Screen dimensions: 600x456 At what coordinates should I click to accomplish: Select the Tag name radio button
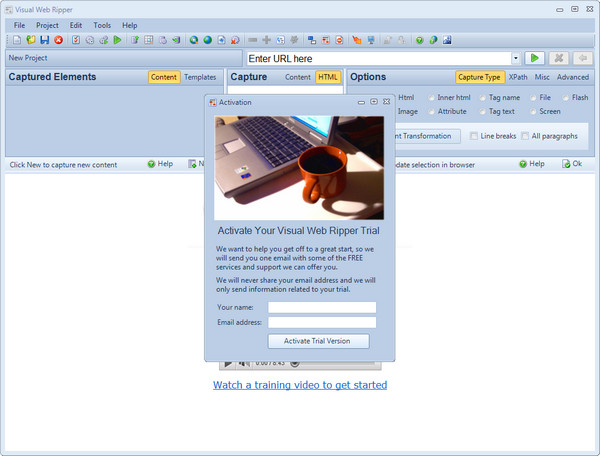coord(483,98)
